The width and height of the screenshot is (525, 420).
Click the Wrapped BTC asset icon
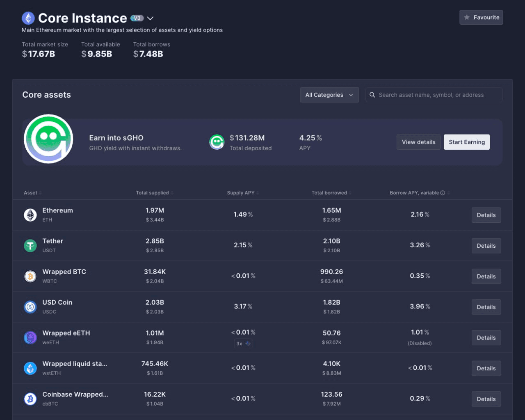coord(30,276)
